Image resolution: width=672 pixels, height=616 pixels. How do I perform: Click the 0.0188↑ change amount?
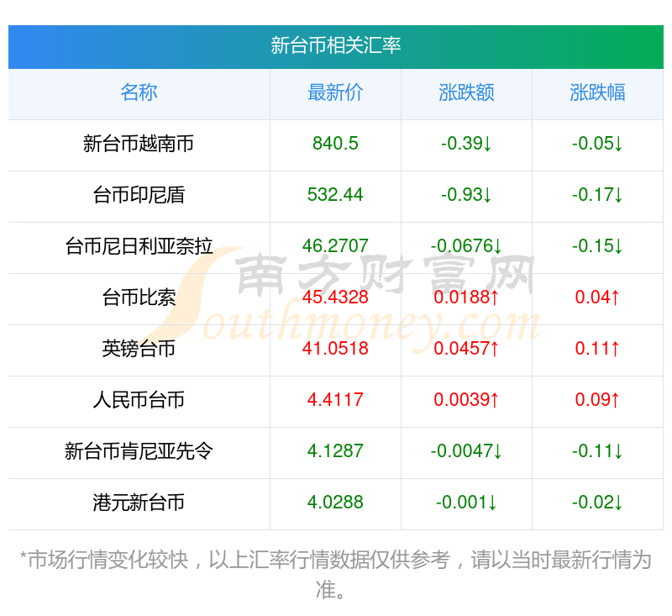(466, 297)
